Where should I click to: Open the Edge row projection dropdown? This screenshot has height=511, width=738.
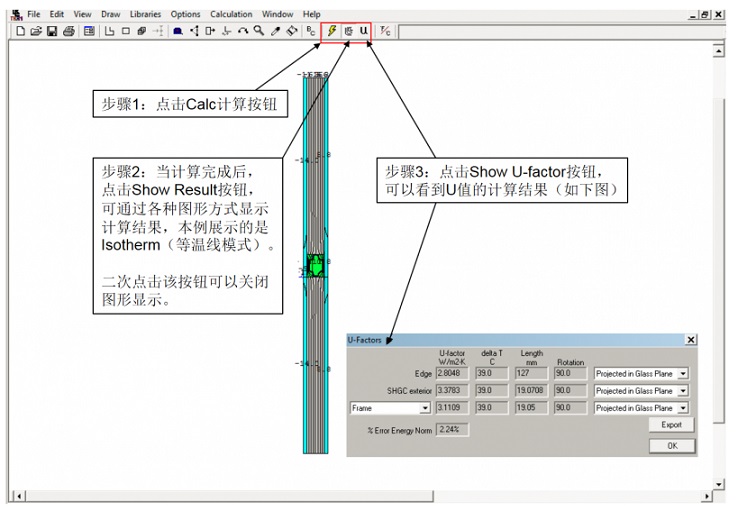pyautogui.click(x=682, y=374)
